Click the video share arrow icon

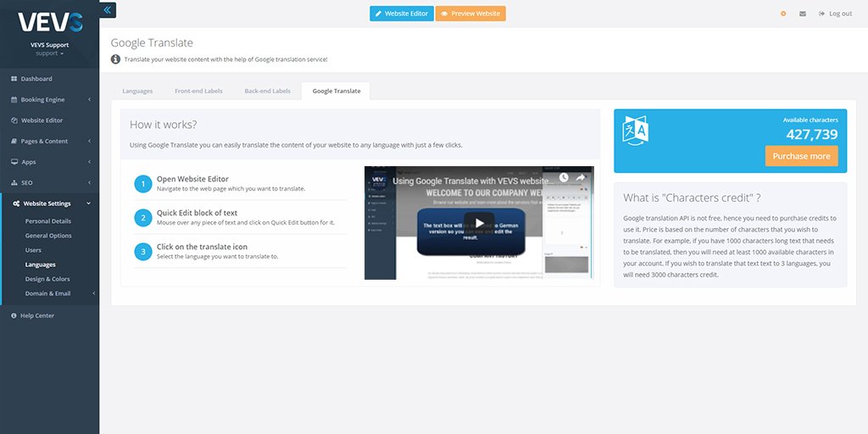(581, 178)
